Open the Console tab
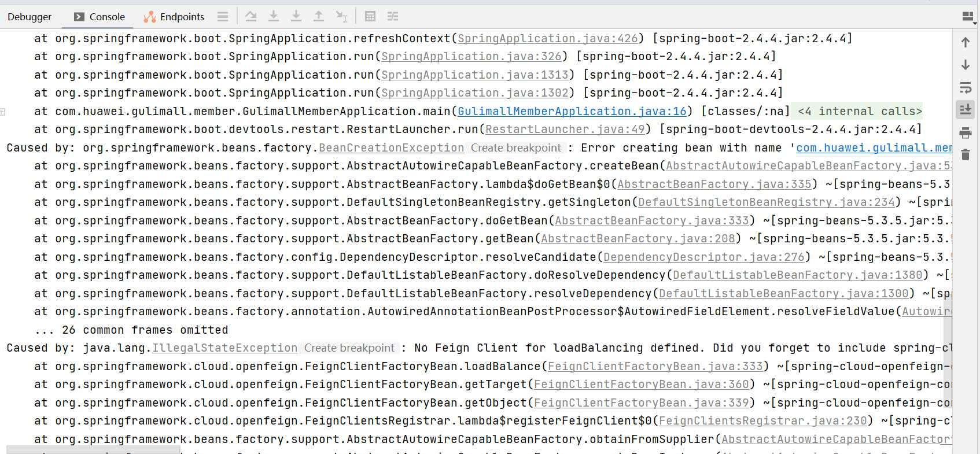 100,17
